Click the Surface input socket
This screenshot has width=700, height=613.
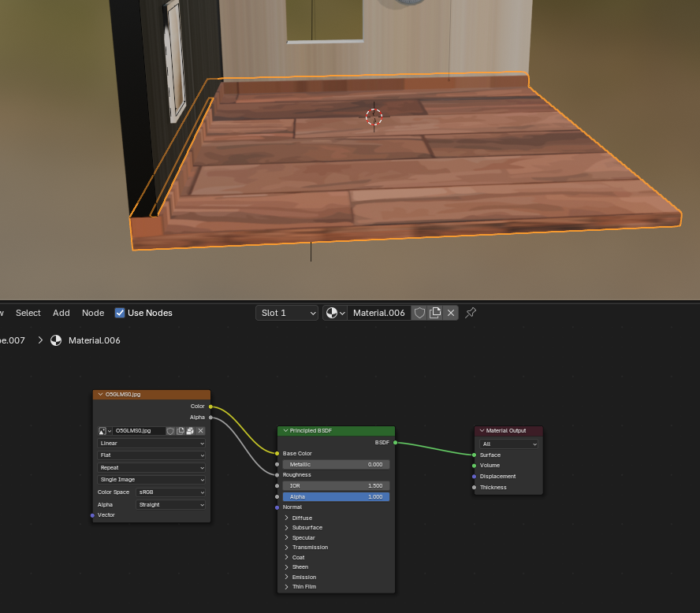click(x=474, y=455)
